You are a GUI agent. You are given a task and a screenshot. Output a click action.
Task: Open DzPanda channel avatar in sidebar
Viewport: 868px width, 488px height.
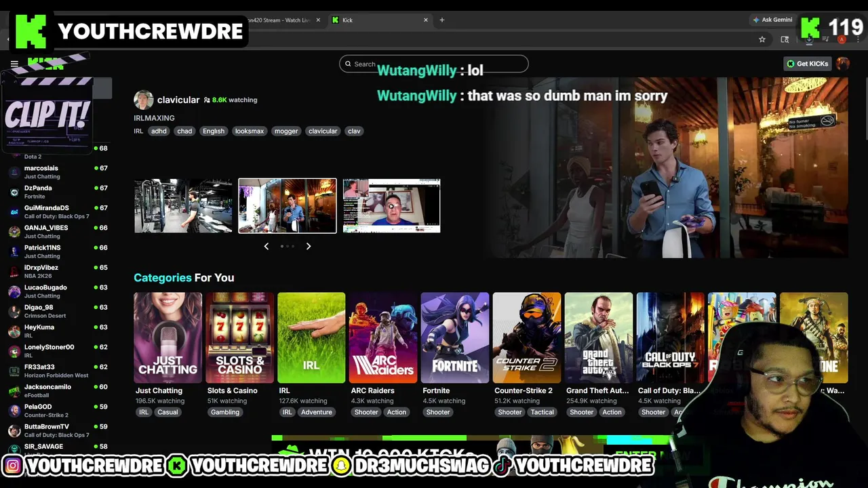click(14, 192)
